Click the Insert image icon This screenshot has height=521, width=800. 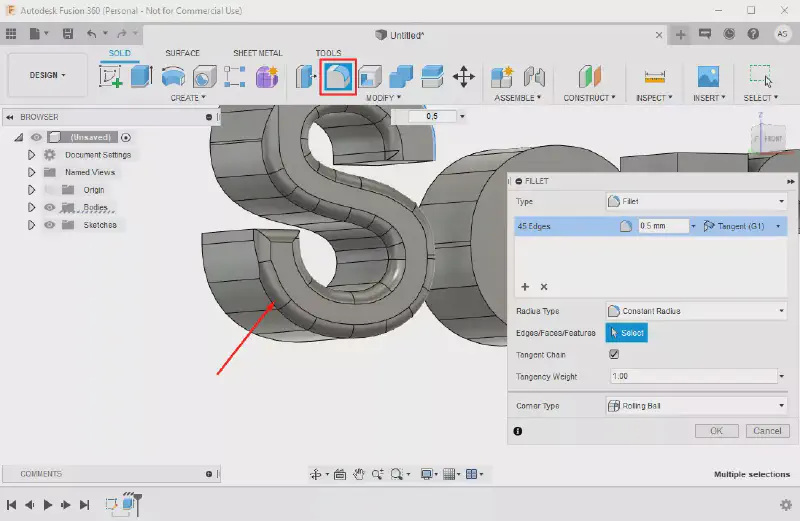point(708,77)
